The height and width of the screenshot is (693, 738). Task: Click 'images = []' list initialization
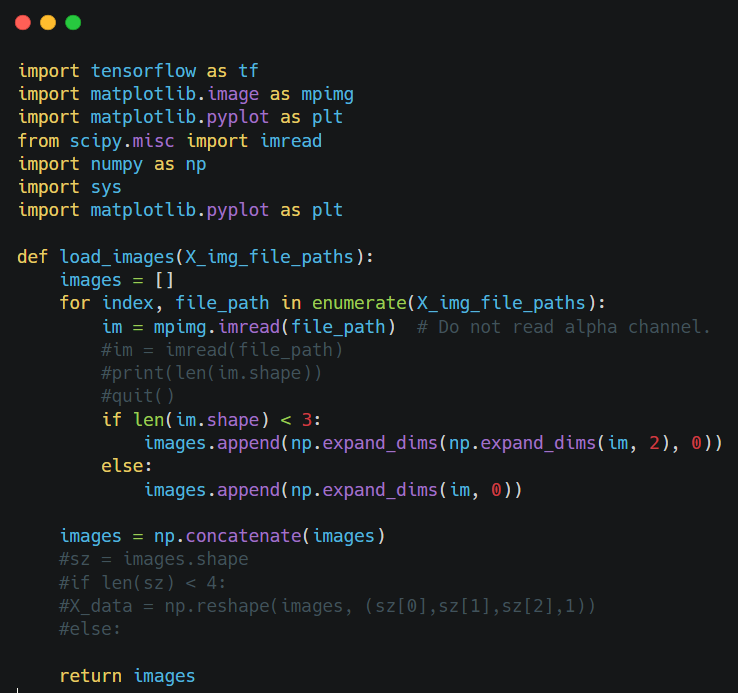tap(117, 280)
